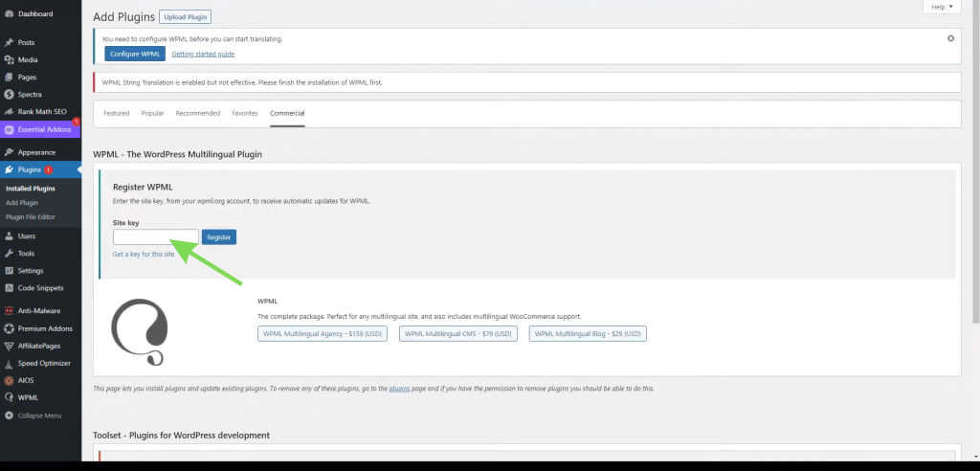Image resolution: width=980 pixels, height=471 pixels.
Task: Choose WPML Multilingual Blog - $29 button
Action: click(588, 334)
